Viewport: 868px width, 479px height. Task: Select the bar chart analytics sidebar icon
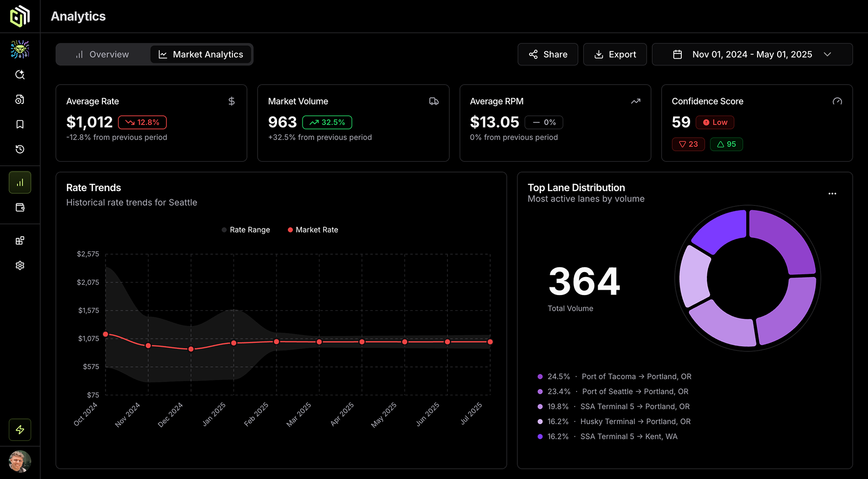point(20,183)
